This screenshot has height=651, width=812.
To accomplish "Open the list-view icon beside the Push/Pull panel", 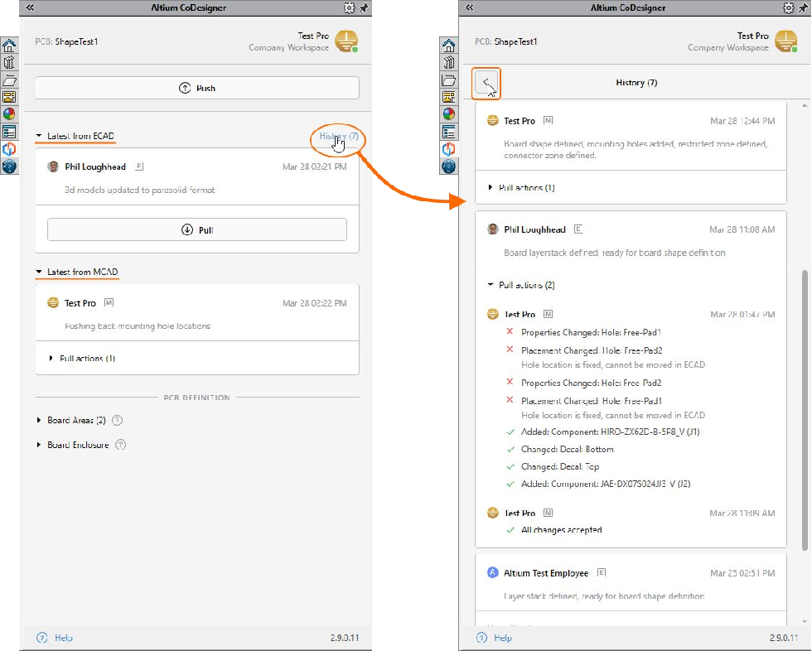I will point(9,132).
